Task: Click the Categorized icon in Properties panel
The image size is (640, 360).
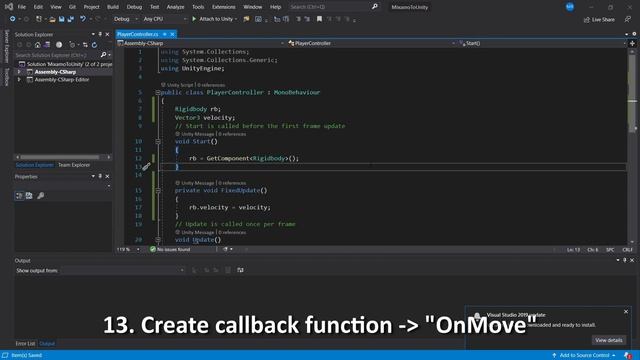Action: click(x=19, y=196)
